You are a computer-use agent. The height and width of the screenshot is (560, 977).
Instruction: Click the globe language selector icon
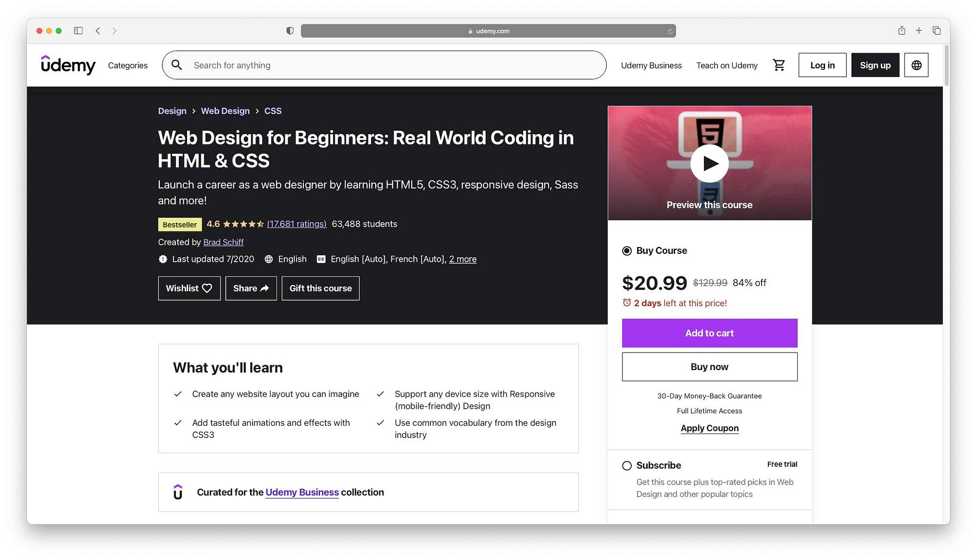coord(916,65)
